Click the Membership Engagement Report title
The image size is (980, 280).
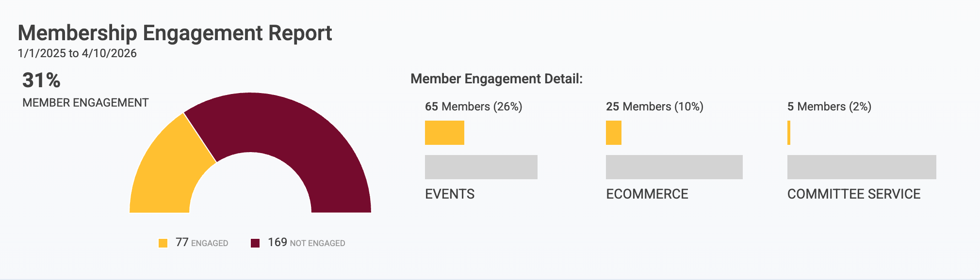point(175,33)
